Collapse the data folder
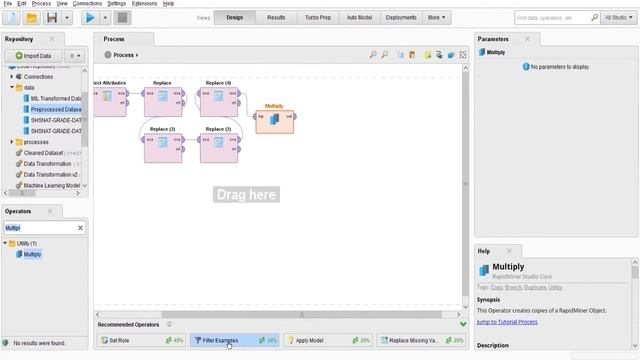The width and height of the screenshot is (640, 360). (12, 87)
